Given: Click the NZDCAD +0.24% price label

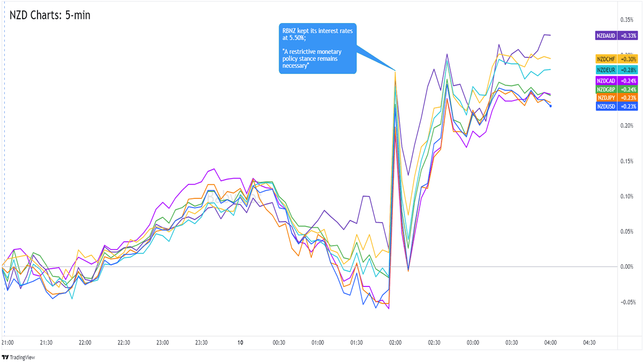Looking at the screenshot, I should coord(616,81).
